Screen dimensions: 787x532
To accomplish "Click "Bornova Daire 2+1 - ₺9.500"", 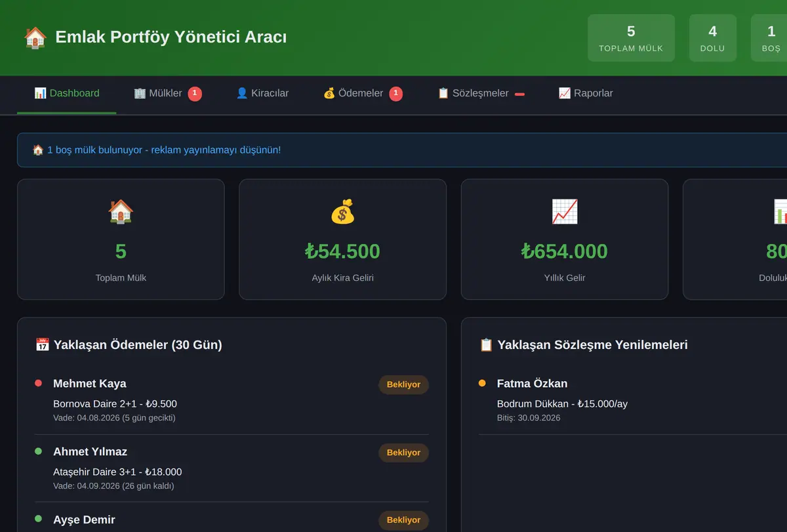I will pyautogui.click(x=115, y=404).
